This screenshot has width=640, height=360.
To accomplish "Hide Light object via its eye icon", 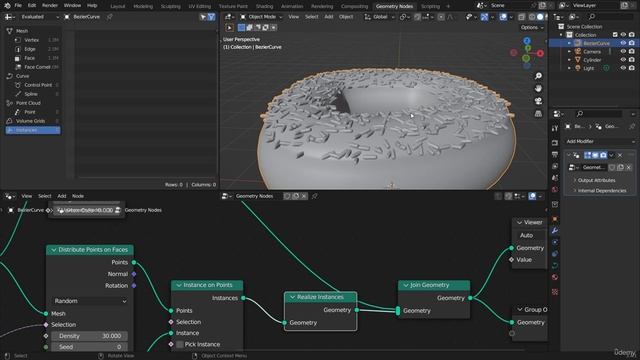I will 623,68.
